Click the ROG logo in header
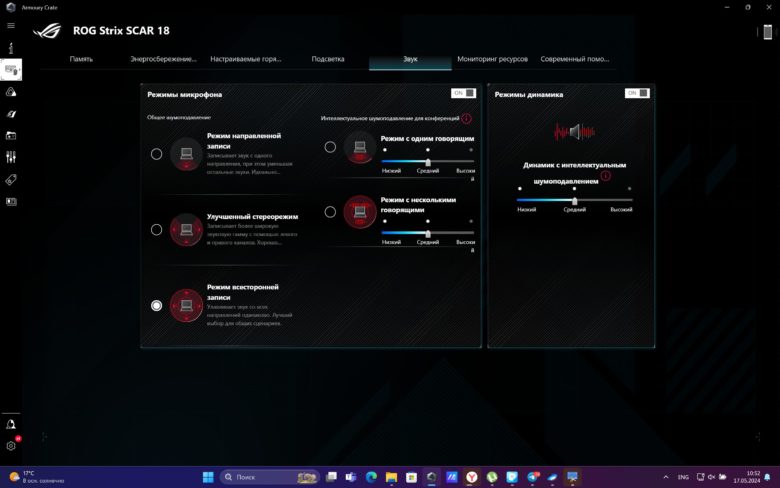The width and height of the screenshot is (780, 488). click(47, 31)
